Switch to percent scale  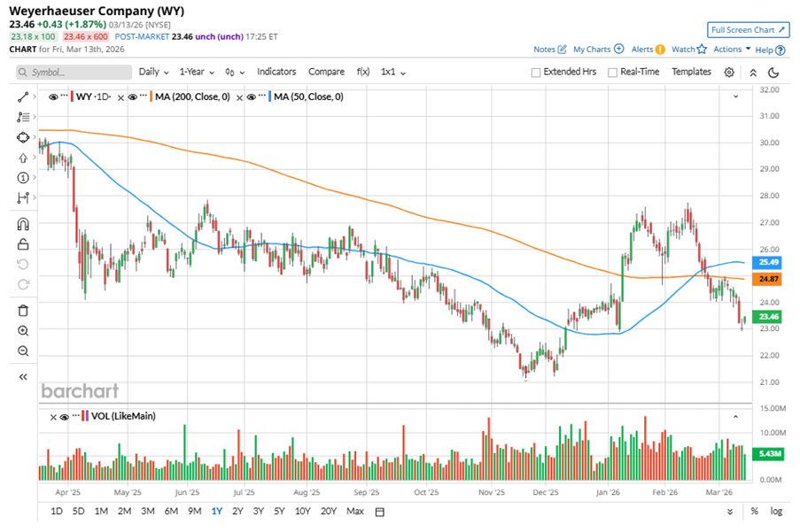pyautogui.click(x=754, y=511)
